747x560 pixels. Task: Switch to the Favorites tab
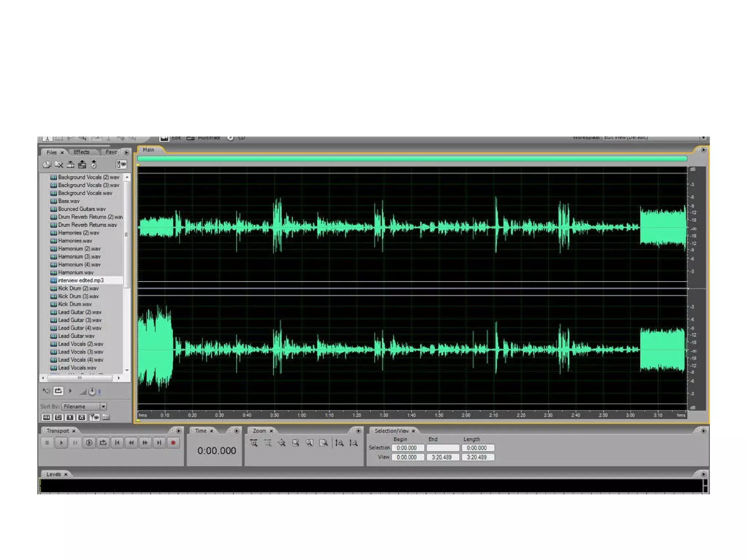pyautogui.click(x=111, y=152)
